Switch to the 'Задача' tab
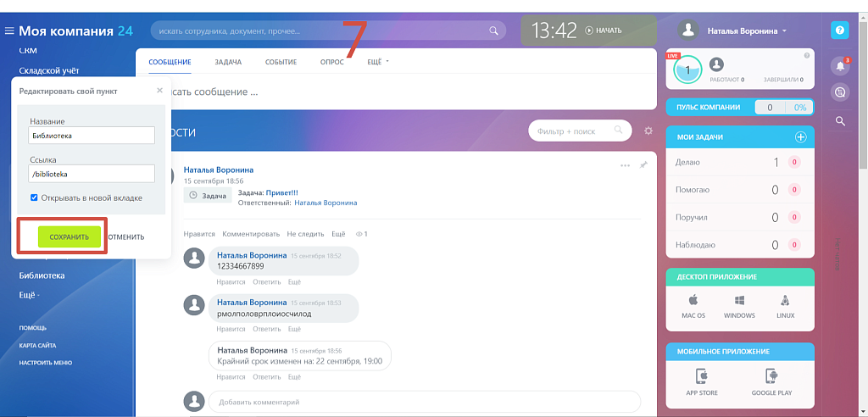The image size is (868, 417). tap(228, 62)
